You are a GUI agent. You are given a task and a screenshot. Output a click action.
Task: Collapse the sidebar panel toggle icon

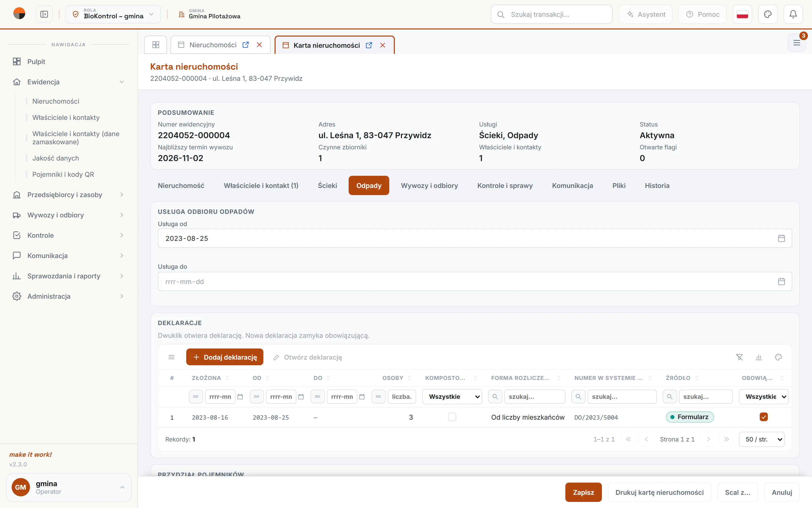pyautogui.click(x=44, y=14)
